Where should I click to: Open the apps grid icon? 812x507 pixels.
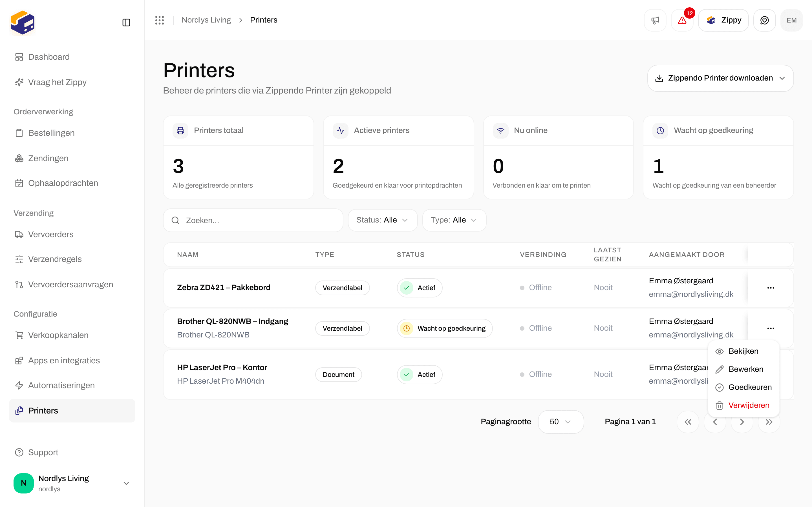(x=159, y=20)
